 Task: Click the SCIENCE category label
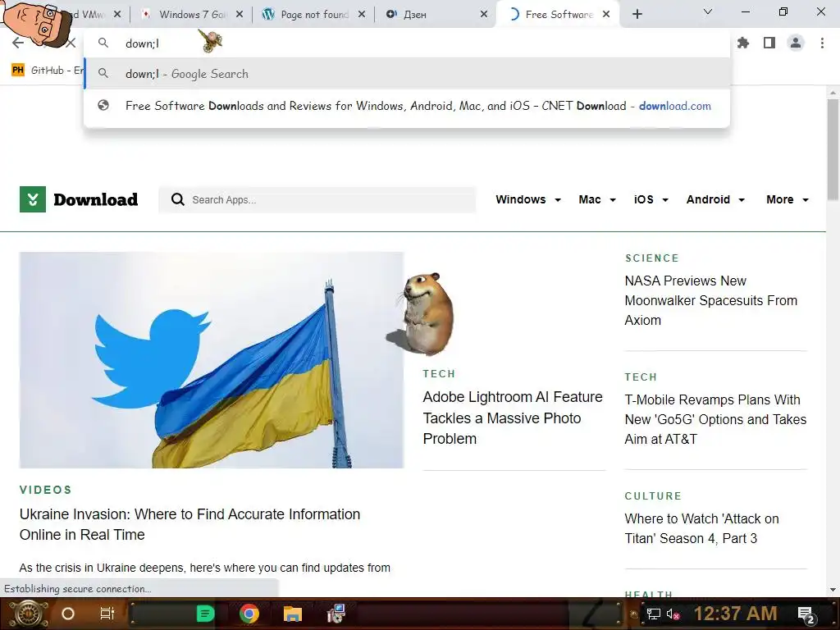tap(652, 258)
